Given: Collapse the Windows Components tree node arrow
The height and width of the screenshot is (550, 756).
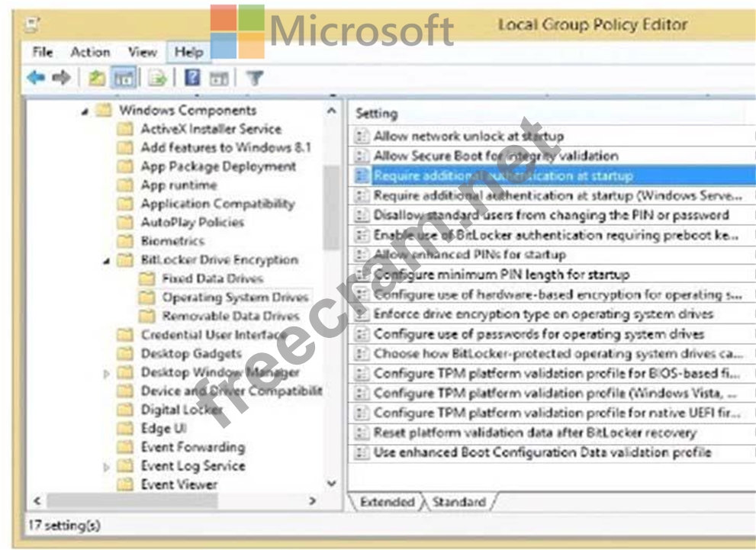Looking at the screenshot, I should (85, 112).
